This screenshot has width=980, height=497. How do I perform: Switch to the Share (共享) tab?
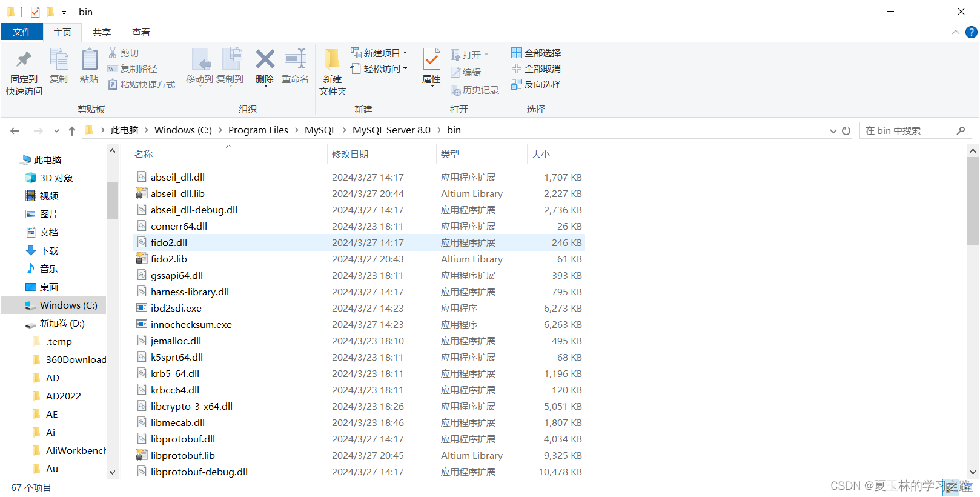pos(102,32)
